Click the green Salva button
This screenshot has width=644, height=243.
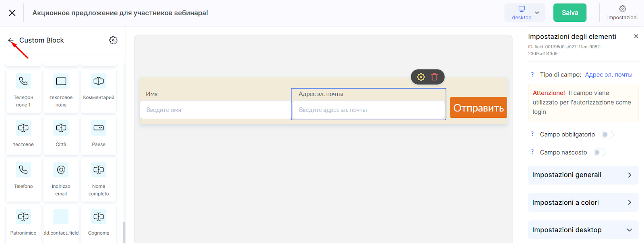tap(570, 12)
